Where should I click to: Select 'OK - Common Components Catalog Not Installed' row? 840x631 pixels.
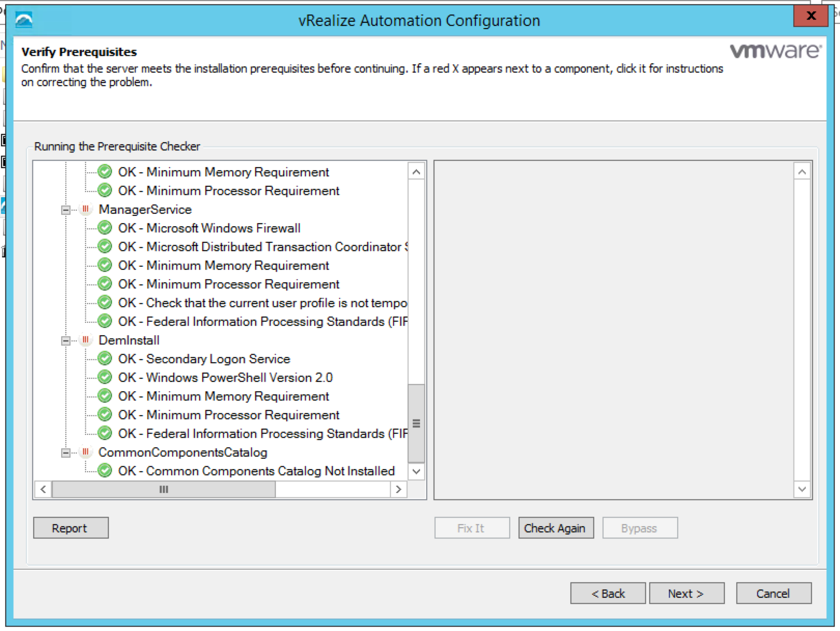coord(256,471)
